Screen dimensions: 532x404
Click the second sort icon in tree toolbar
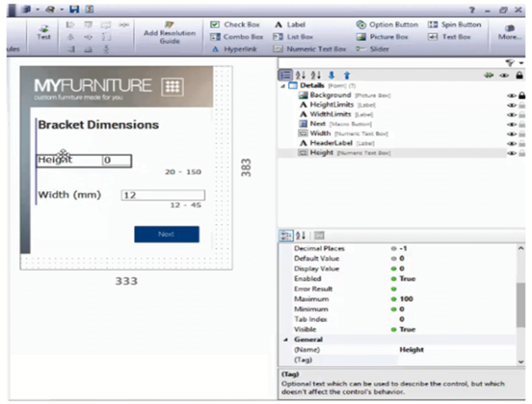coord(316,75)
